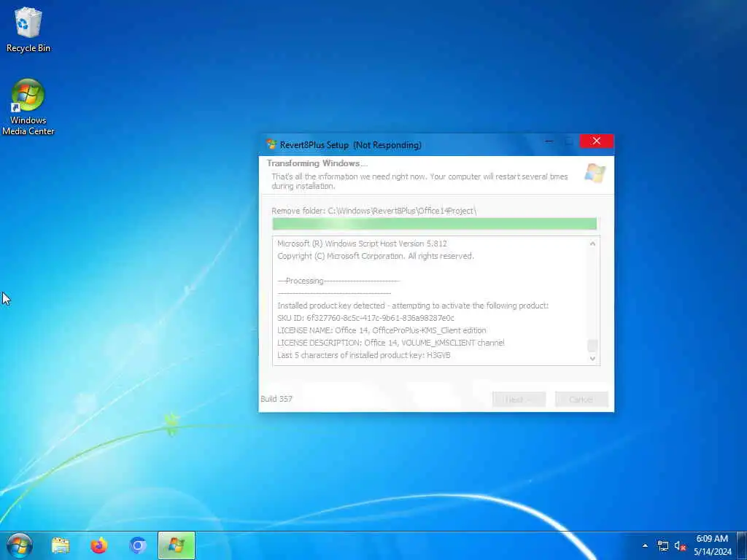The image size is (747, 560).
Task: Click the disabled maximize button in Revert8Plus Setup
Action: point(568,141)
